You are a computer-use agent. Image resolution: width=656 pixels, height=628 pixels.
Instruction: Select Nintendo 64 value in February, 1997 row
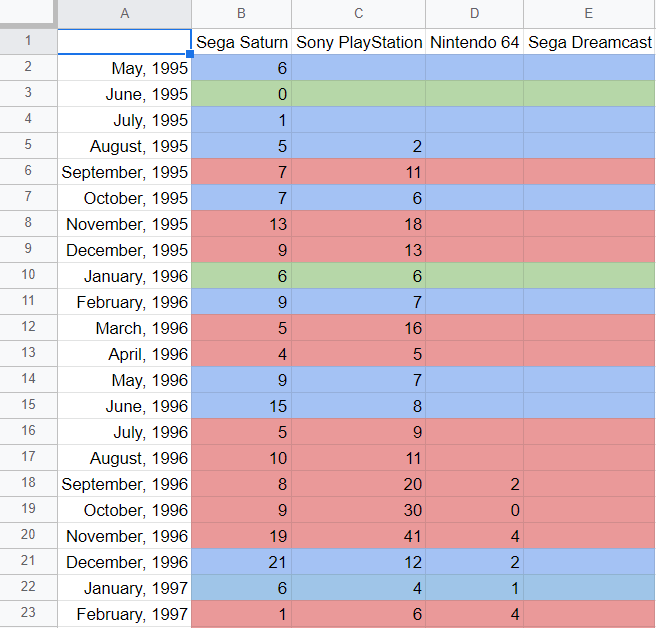pyautogui.click(x=474, y=614)
